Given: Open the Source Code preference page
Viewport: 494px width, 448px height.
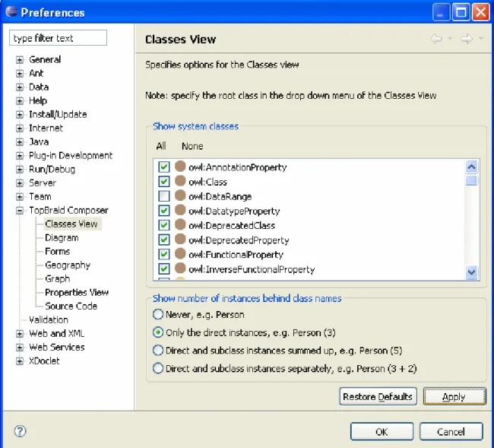Looking at the screenshot, I should (x=71, y=306).
